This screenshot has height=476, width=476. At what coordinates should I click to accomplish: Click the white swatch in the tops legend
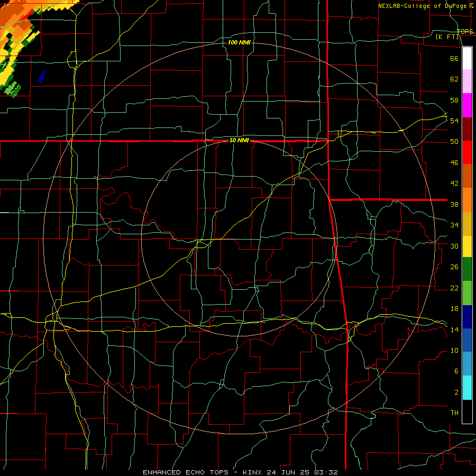[467, 58]
